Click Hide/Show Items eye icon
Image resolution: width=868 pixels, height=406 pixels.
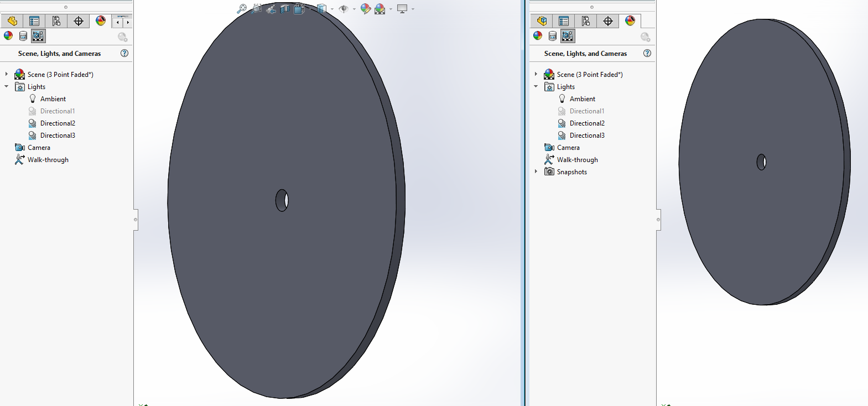tap(344, 9)
